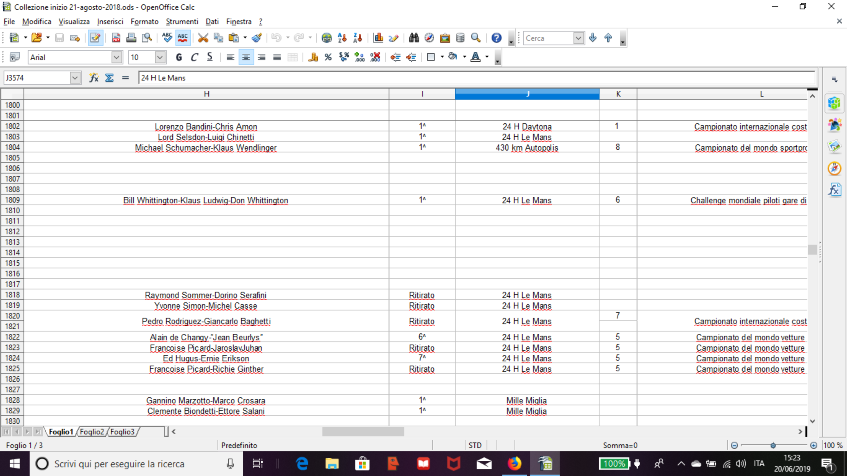Find next down arrow

click(x=593, y=38)
